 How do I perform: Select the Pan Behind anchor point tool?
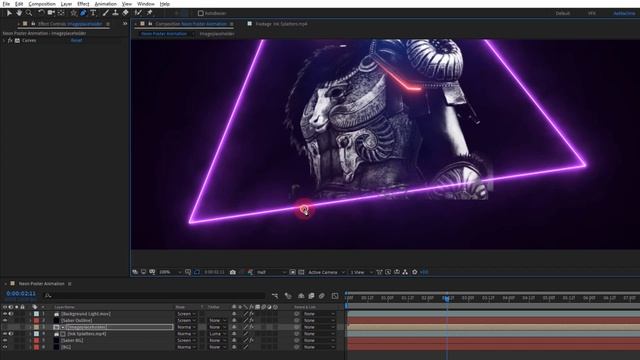pyautogui.click(x=61, y=13)
